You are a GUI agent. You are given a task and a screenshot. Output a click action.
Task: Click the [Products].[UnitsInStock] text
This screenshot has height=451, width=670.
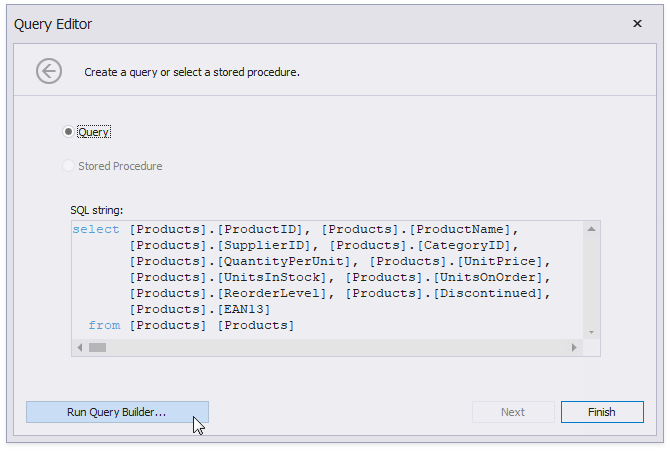(x=228, y=277)
